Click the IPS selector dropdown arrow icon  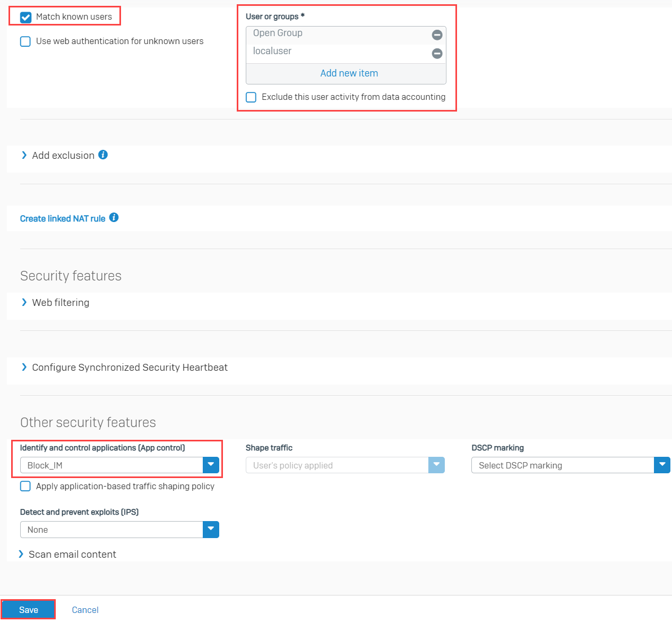point(211,530)
